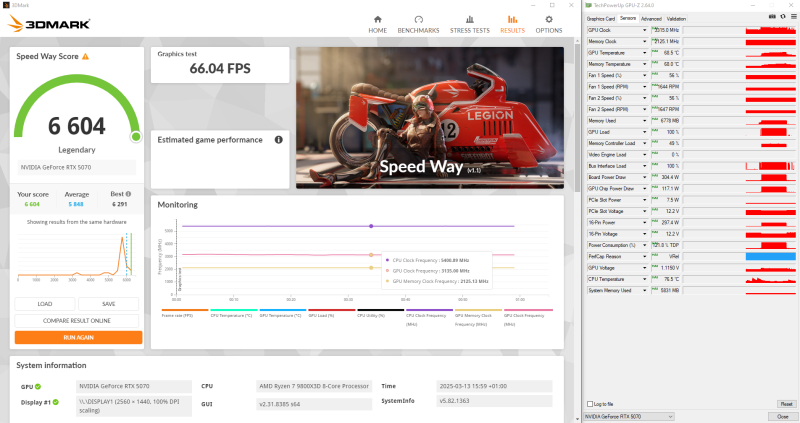Viewport: 800px width, 423px height.
Task: Click the blue PerfCap Reason graph bar
Action: point(770,256)
